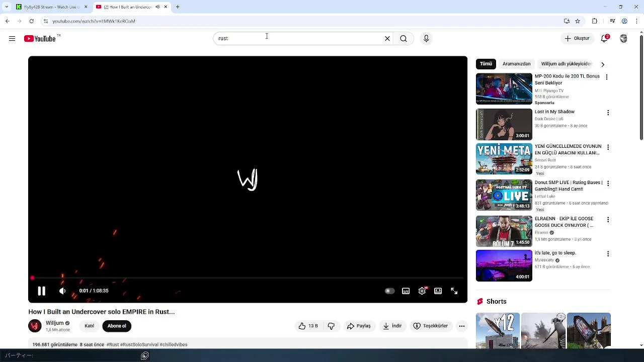Open more actions three-dot menu
The height and width of the screenshot is (362, 644).
[461, 326]
